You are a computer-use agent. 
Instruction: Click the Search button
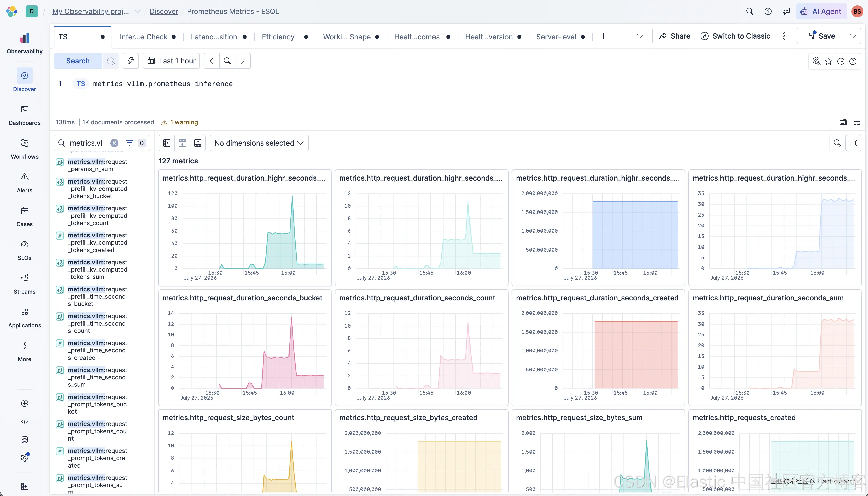(78, 61)
